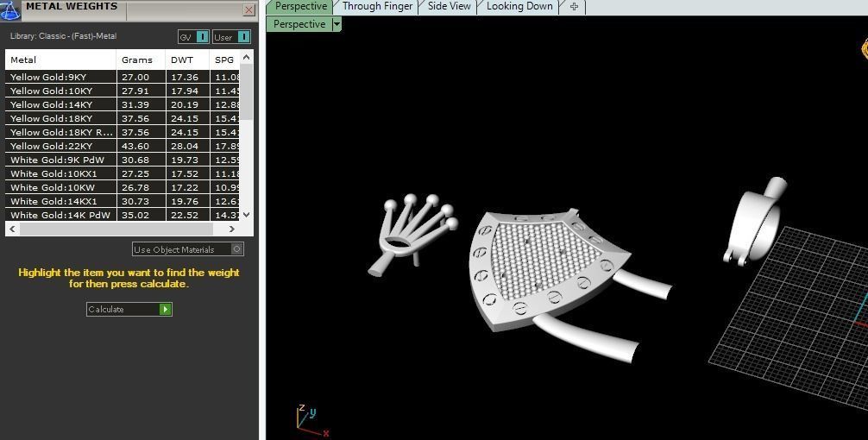Click the DWT column header

187,60
